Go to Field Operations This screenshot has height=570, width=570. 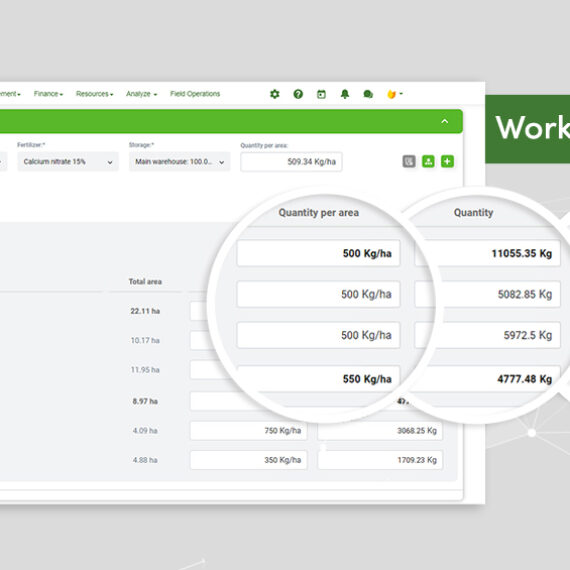click(x=195, y=94)
